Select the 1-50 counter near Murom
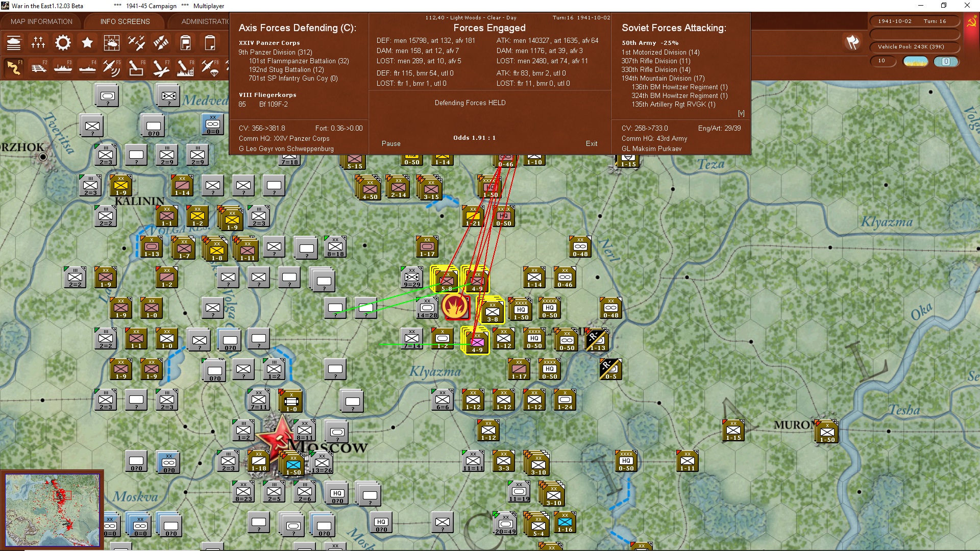This screenshot has width=980, height=551. [x=827, y=432]
